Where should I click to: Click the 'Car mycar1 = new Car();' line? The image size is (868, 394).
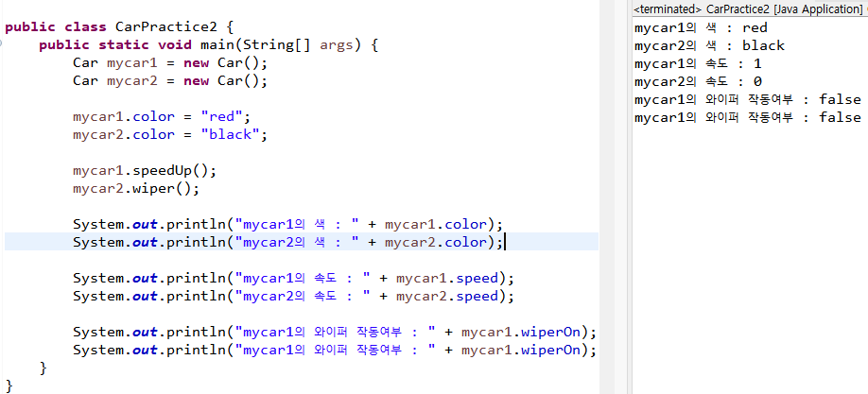click(170, 62)
